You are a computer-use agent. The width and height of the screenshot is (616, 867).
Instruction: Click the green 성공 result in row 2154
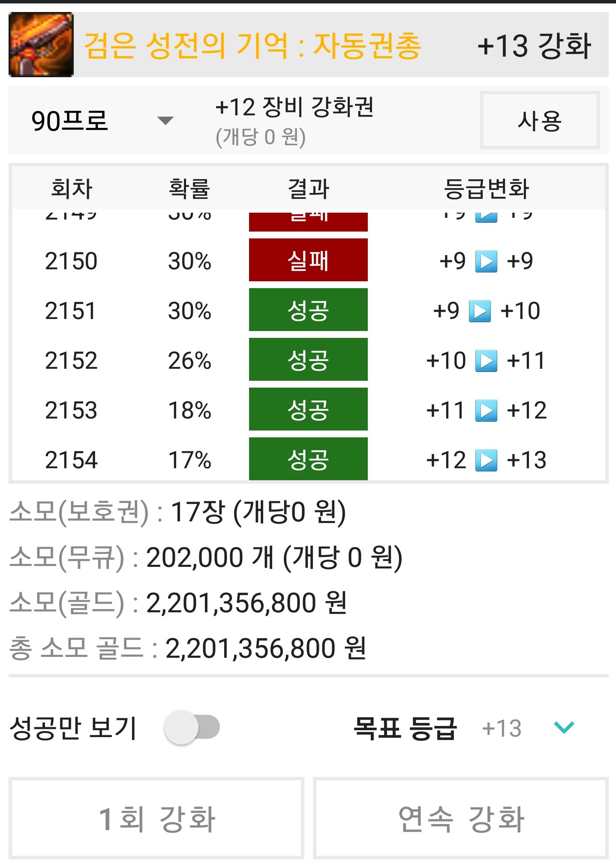click(x=308, y=459)
